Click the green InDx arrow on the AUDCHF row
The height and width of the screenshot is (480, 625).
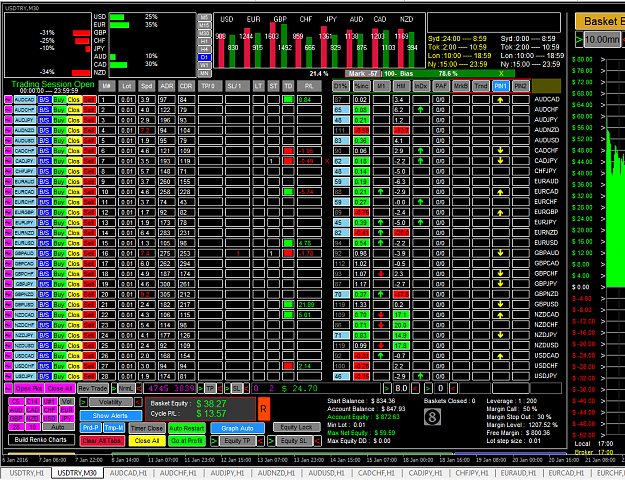point(421,110)
